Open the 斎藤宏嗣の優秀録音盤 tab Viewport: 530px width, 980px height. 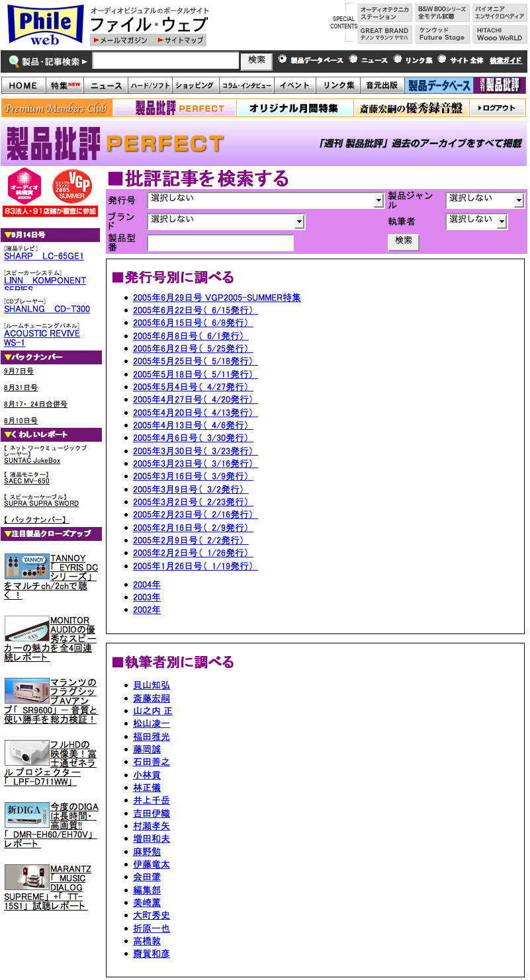click(411, 108)
